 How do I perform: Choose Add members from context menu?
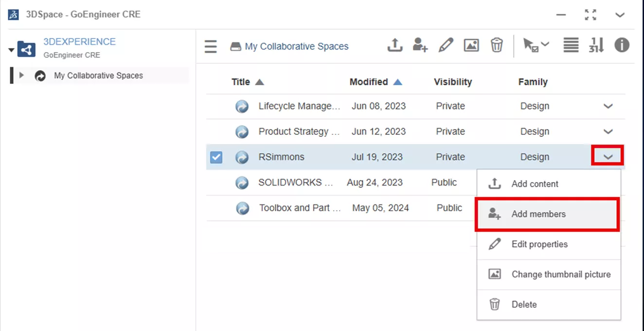point(549,214)
